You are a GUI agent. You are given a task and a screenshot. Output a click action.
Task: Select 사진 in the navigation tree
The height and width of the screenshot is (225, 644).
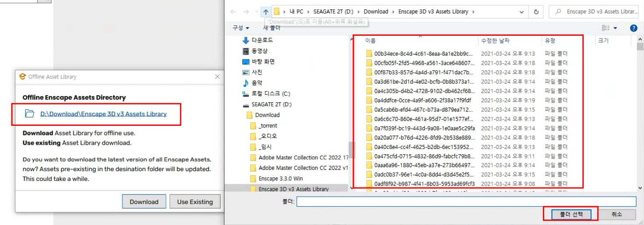pyautogui.click(x=257, y=72)
